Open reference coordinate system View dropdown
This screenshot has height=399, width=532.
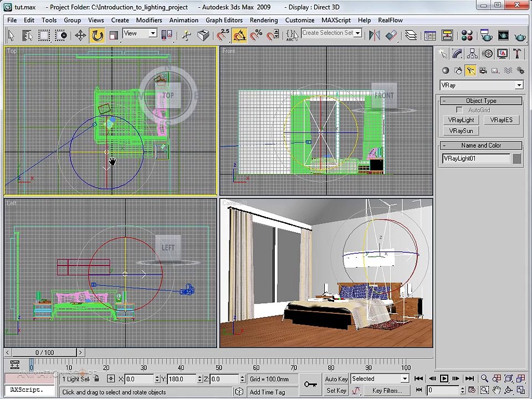pyautogui.click(x=140, y=34)
